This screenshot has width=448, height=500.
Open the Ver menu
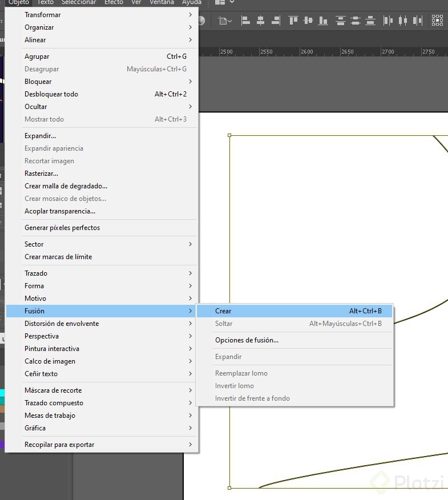[x=136, y=2]
